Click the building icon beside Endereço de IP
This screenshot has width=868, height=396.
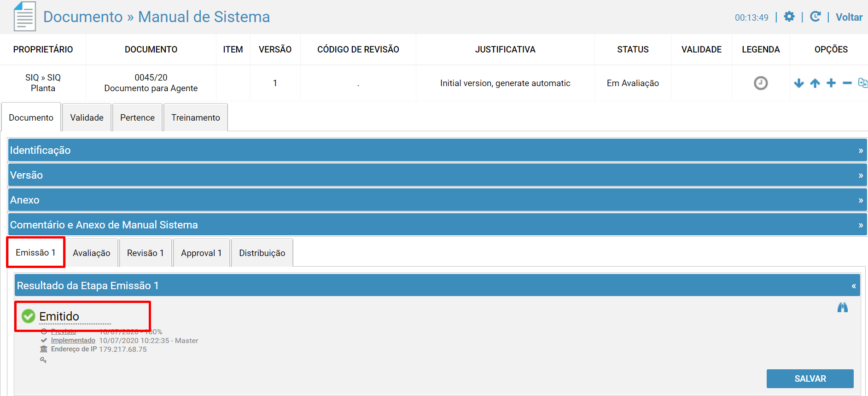click(44, 349)
